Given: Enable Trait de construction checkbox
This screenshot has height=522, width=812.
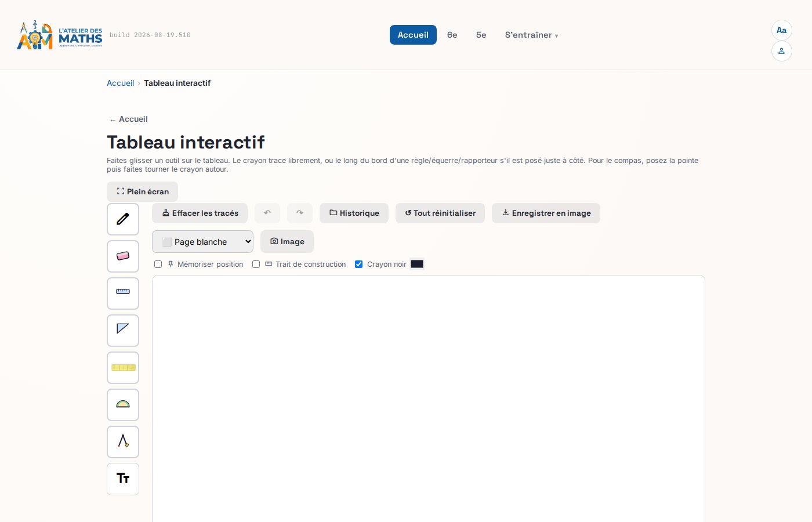Looking at the screenshot, I should (256, 264).
